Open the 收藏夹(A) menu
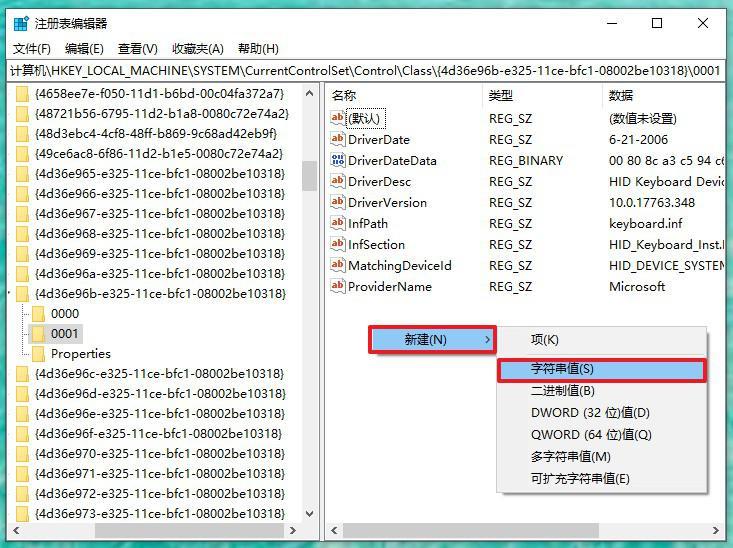 point(197,48)
